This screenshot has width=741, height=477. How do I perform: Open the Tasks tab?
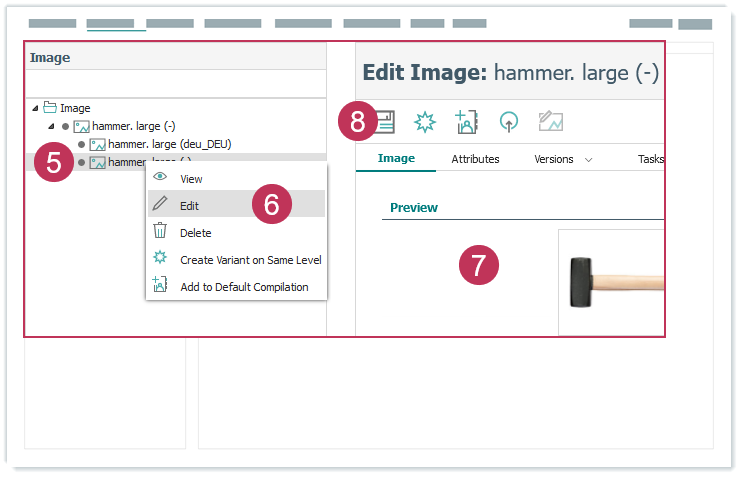[651, 159]
